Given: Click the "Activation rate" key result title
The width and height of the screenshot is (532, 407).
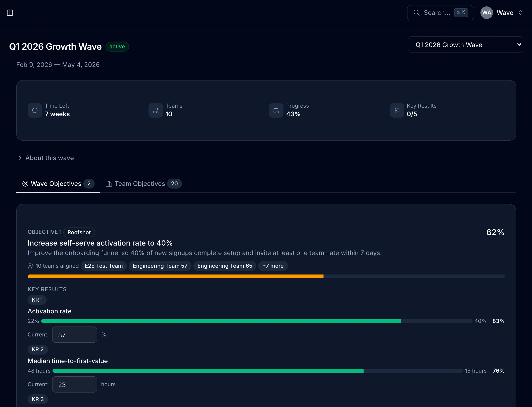Looking at the screenshot, I should click(x=50, y=311).
